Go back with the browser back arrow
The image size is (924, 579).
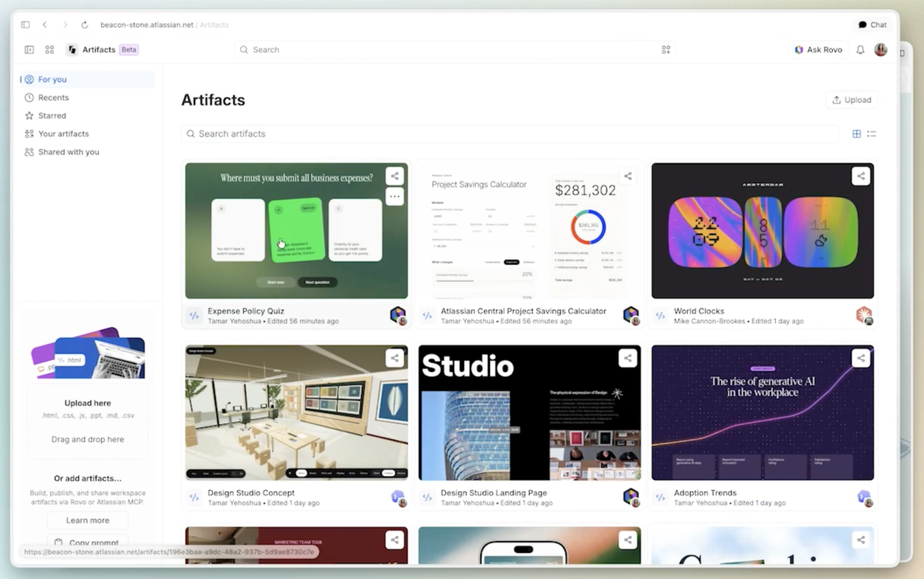(x=45, y=25)
